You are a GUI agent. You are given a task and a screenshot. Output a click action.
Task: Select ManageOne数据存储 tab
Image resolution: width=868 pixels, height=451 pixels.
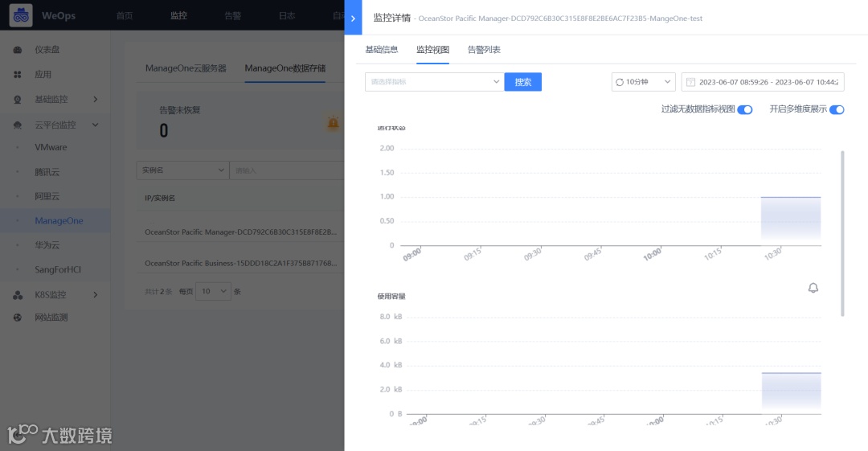pyautogui.click(x=285, y=68)
